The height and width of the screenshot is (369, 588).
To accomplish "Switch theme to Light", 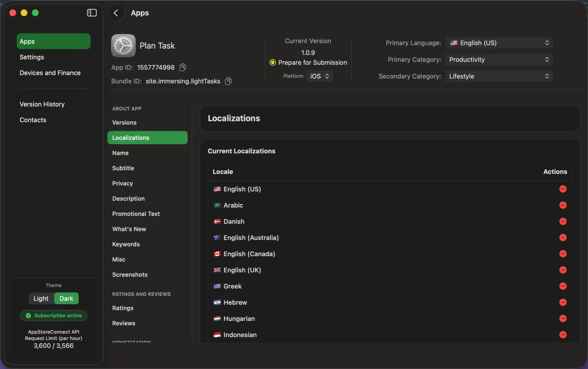I will 41,298.
